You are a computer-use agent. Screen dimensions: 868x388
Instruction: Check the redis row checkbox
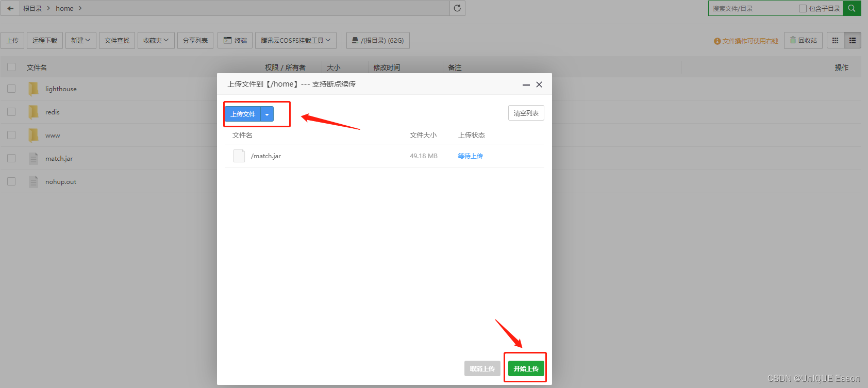(x=11, y=112)
